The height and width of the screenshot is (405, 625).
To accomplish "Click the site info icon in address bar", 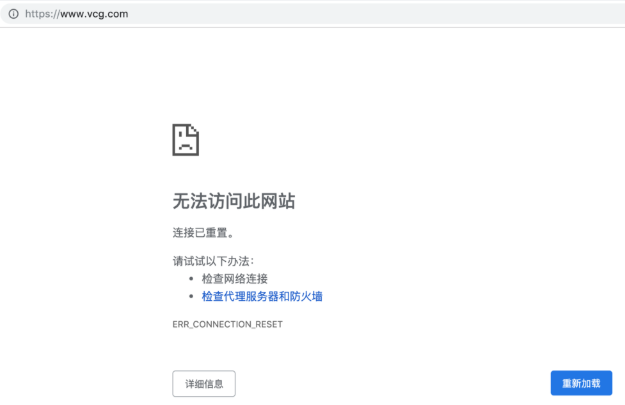I will coord(14,14).
